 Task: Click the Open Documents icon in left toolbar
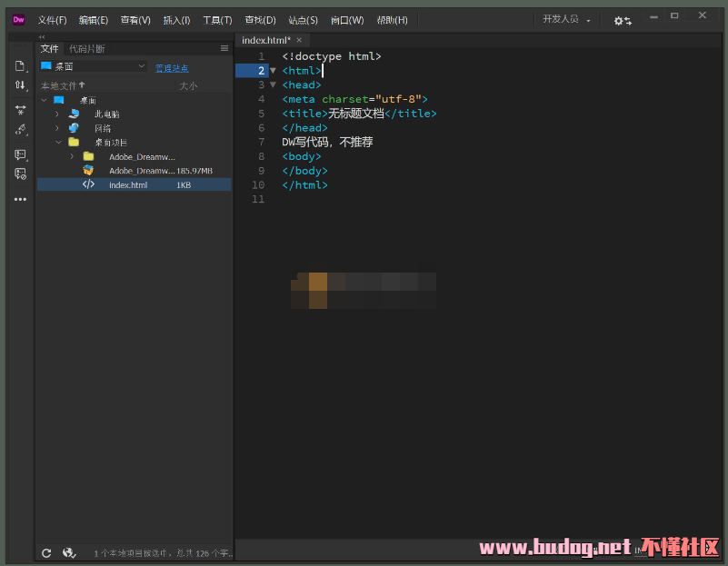point(20,65)
